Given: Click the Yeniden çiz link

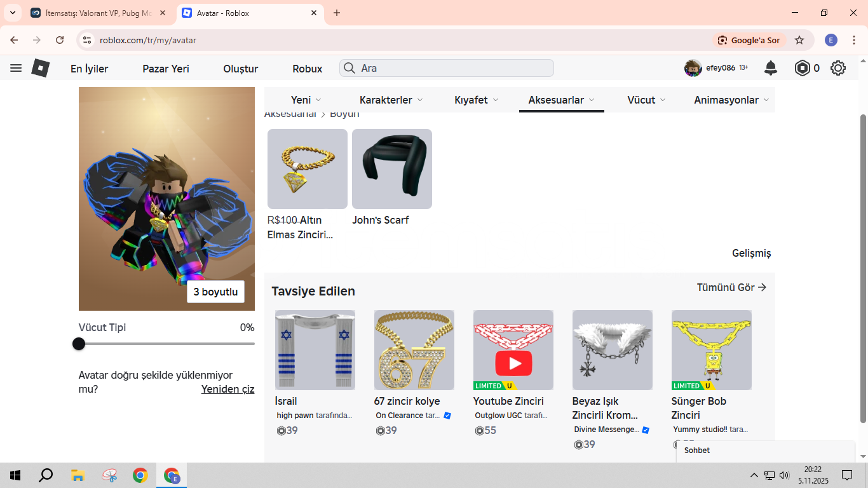Looking at the screenshot, I should coord(227,389).
